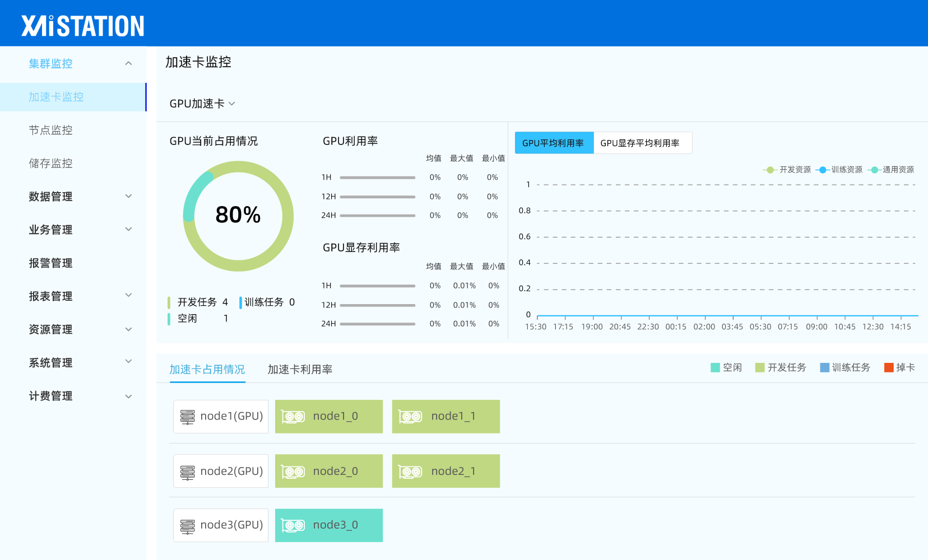Click the node3(GPU) server icon
The height and width of the screenshot is (560, 928).
(187, 526)
